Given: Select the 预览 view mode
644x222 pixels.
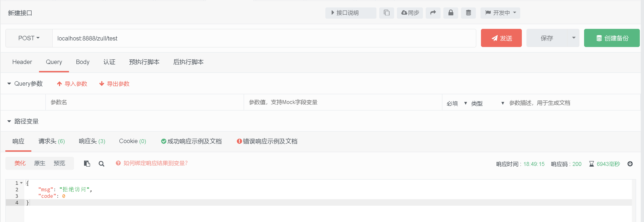Looking at the screenshot, I should coord(59,163).
